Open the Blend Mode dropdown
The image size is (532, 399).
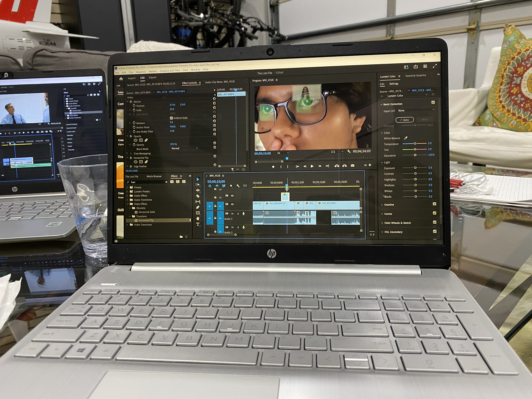184,148
